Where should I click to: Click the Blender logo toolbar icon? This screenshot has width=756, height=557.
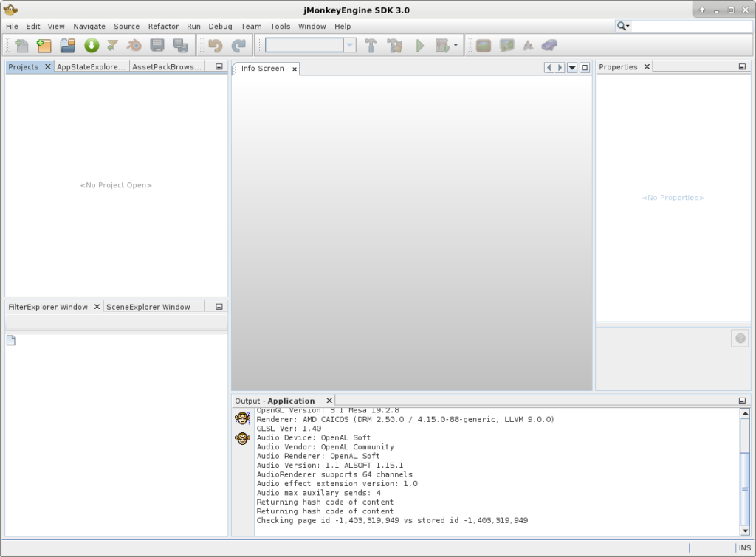point(134,46)
